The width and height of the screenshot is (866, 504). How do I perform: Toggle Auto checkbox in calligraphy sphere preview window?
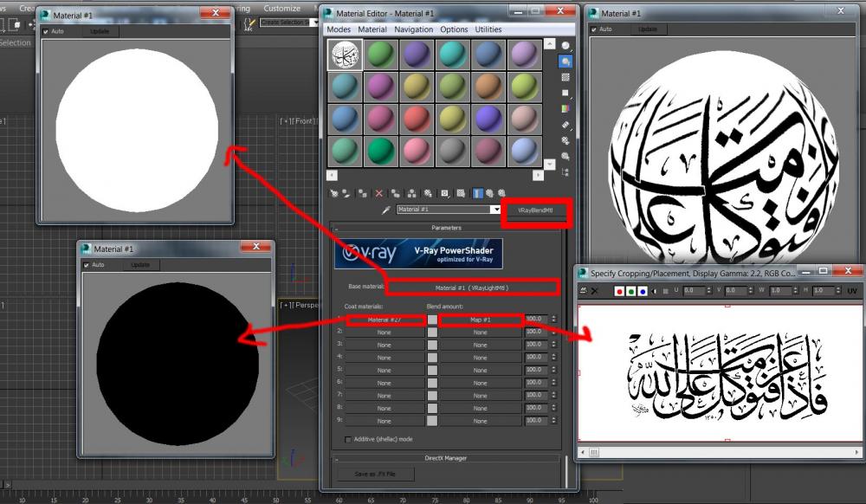tap(594, 29)
